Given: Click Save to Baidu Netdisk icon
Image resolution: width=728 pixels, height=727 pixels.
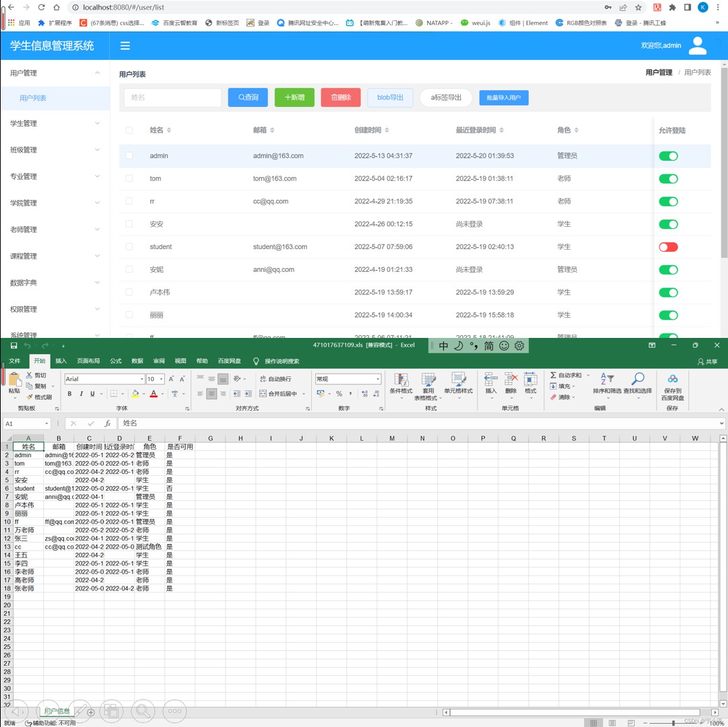Looking at the screenshot, I should click(x=672, y=386).
